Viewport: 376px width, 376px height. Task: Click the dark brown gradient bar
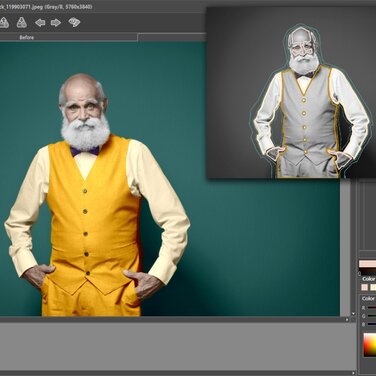(367, 271)
